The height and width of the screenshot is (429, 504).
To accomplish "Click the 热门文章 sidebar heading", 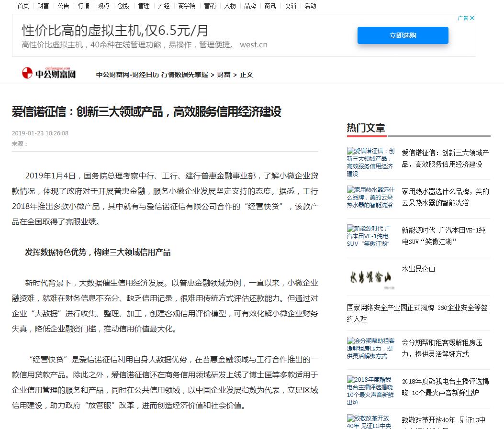I will coord(366,128).
